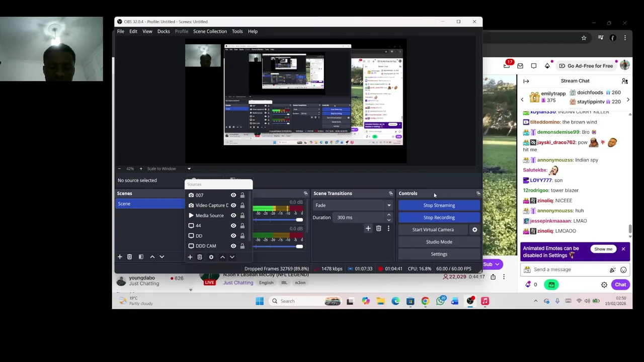Toggle the lock on the DDD CAM source

242,246
